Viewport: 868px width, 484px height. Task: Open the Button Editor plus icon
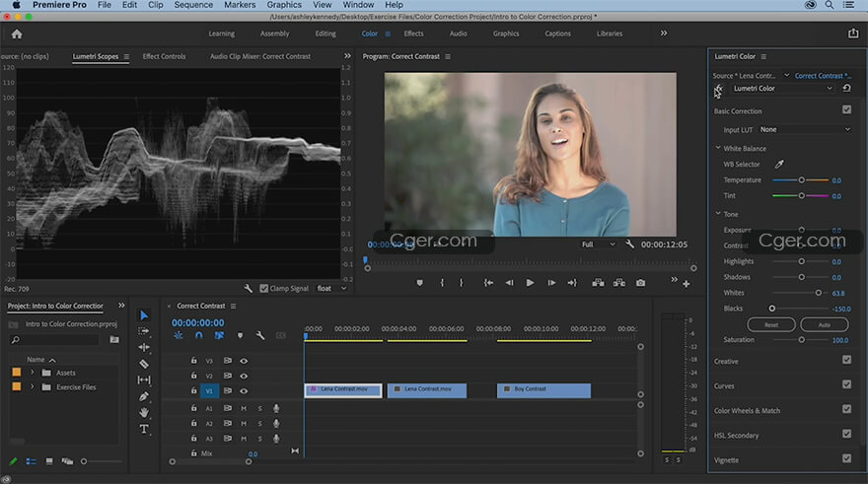click(x=686, y=284)
